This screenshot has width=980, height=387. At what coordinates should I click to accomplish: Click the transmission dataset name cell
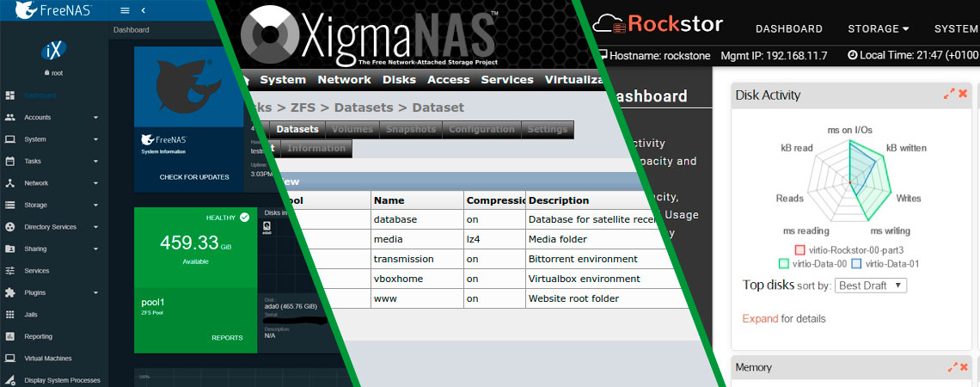(x=418, y=259)
